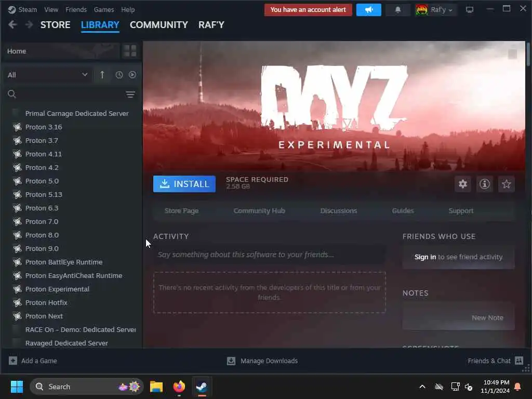
Task: Open the Rafy profile avatar
Action: click(x=422, y=10)
